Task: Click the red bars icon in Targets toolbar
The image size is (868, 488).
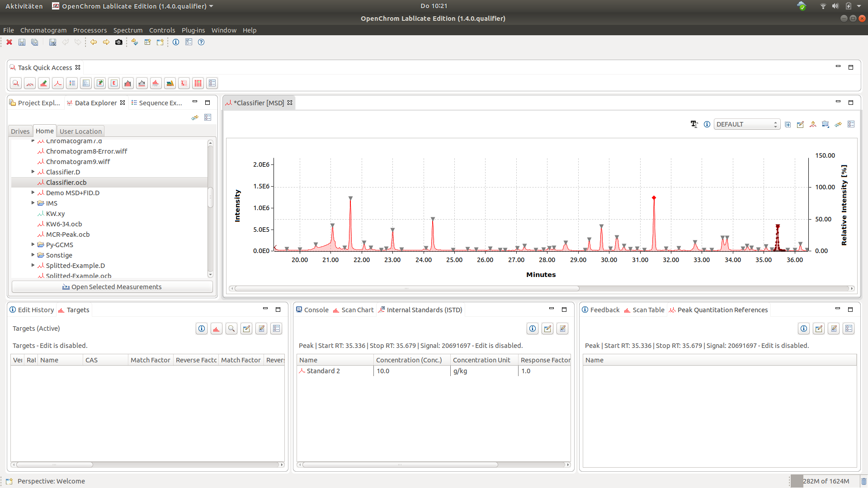Action: pyautogui.click(x=217, y=328)
